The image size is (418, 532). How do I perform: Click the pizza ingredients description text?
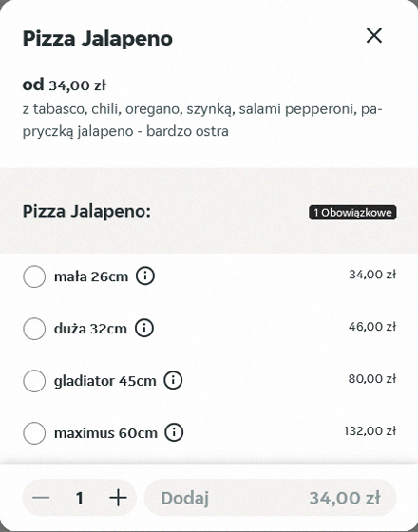coord(202,120)
